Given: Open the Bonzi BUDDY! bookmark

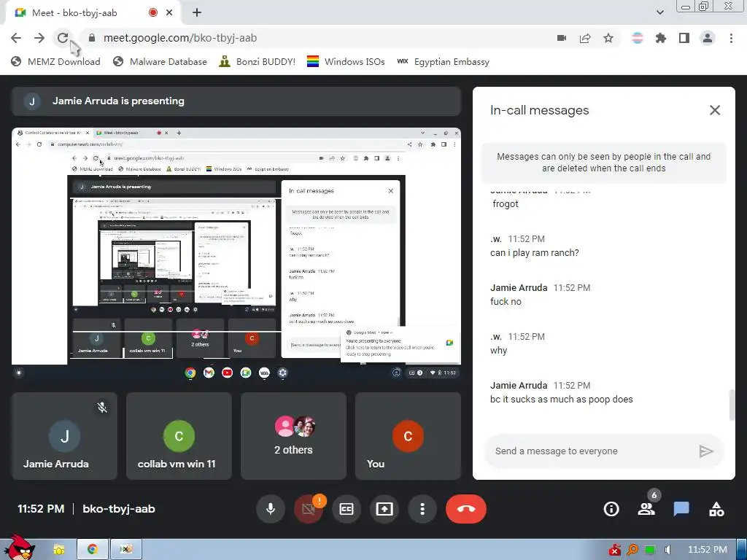Looking at the screenshot, I should click(x=258, y=61).
